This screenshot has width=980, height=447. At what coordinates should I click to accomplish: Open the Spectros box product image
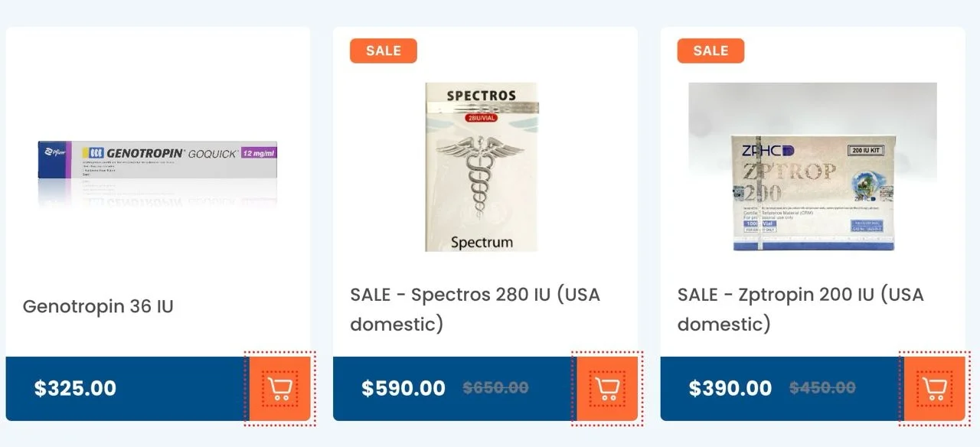tap(482, 167)
